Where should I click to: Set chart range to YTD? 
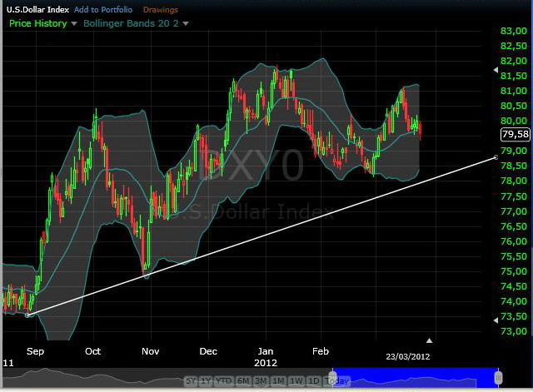pos(224,381)
